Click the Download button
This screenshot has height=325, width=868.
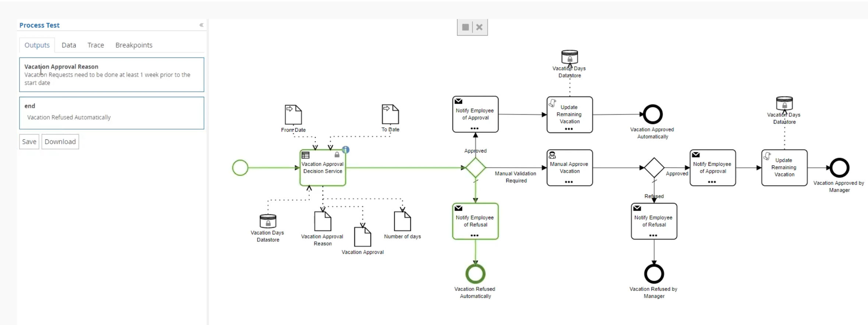(60, 142)
